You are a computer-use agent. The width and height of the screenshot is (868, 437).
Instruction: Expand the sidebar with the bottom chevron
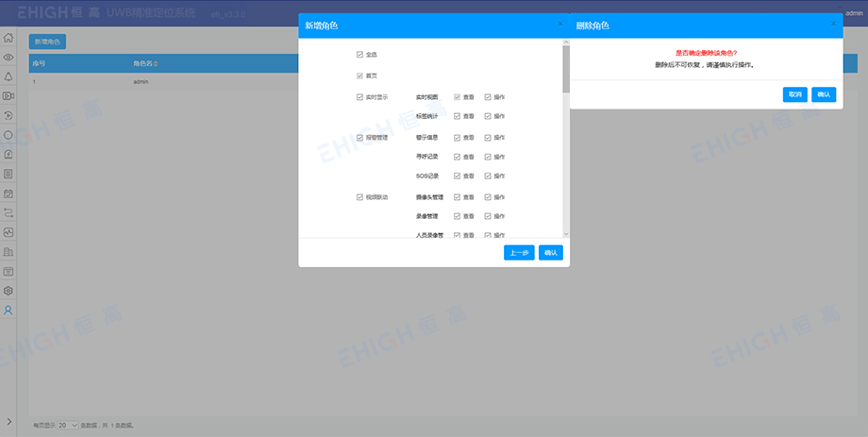(x=8, y=421)
